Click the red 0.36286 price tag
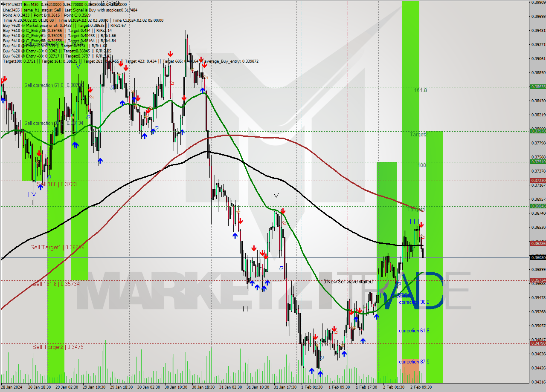 pyautogui.click(x=537, y=243)
